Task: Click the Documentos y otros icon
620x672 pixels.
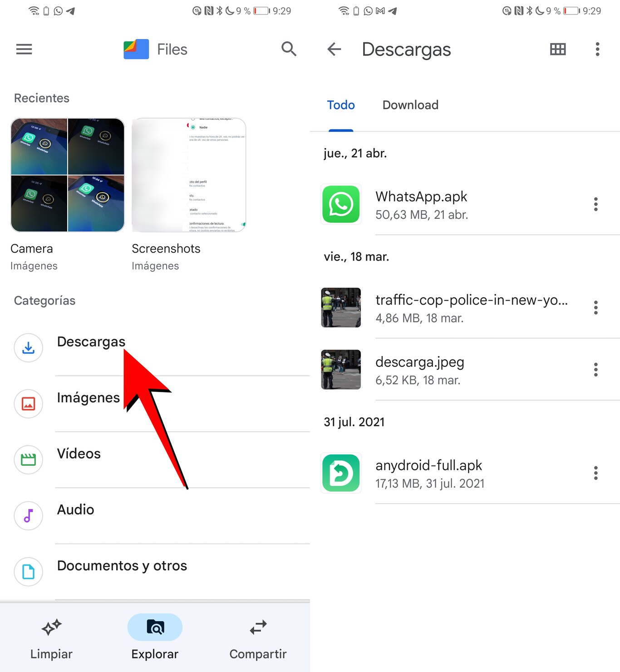Action: click(x=28, y=572)
